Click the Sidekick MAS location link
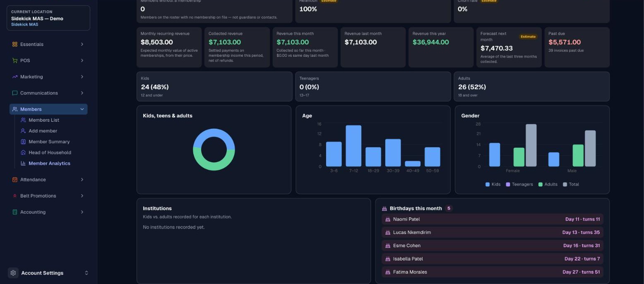Viewport: 644px width, 284px height. click(x=24, y=24)
